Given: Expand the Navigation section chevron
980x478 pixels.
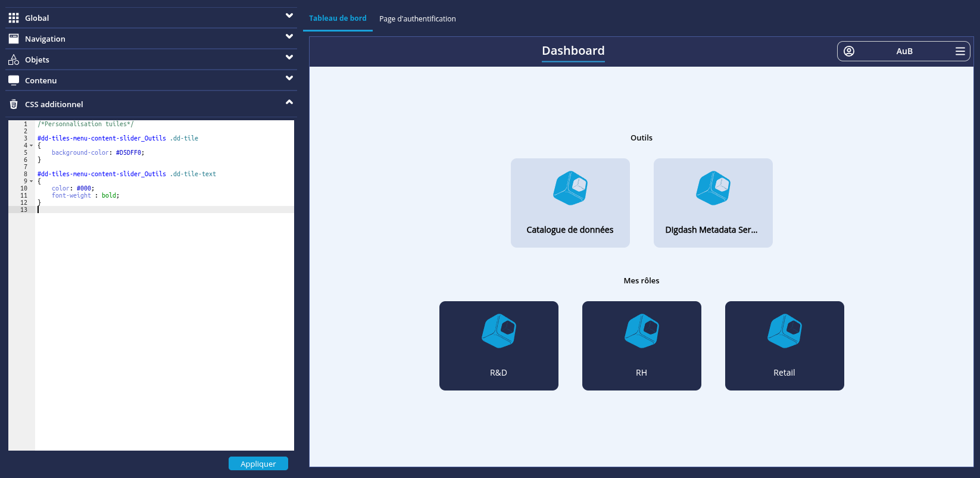Looking at the screenshot, I should (289, 37).
